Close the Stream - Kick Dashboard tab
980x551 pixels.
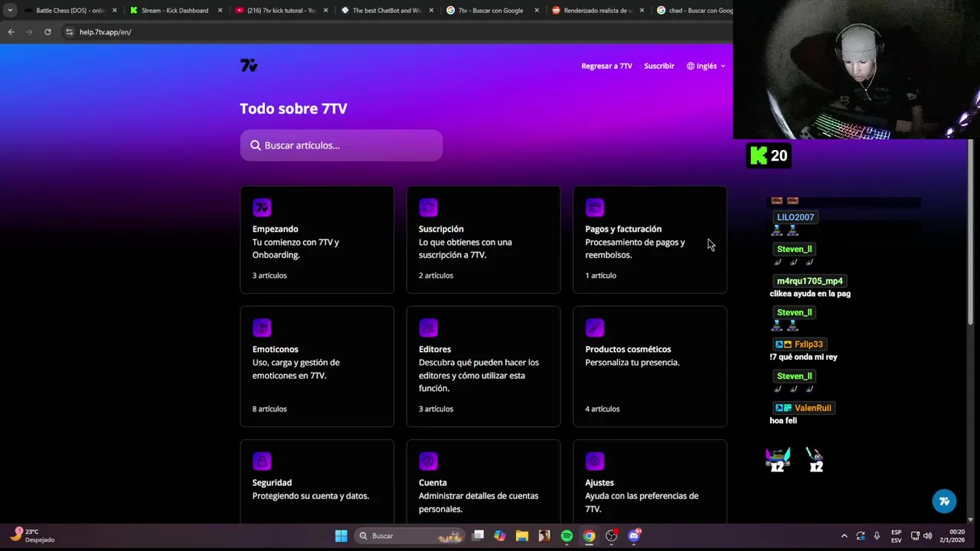pos(220,11)
